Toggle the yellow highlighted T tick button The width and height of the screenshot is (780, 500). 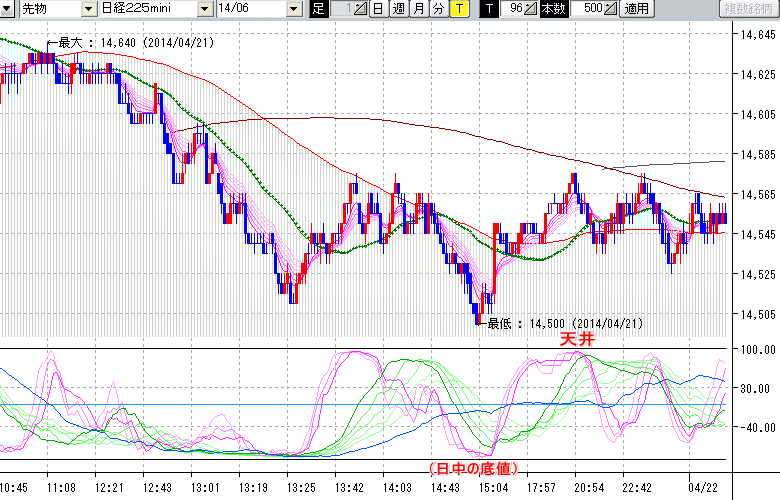[459, 9]
